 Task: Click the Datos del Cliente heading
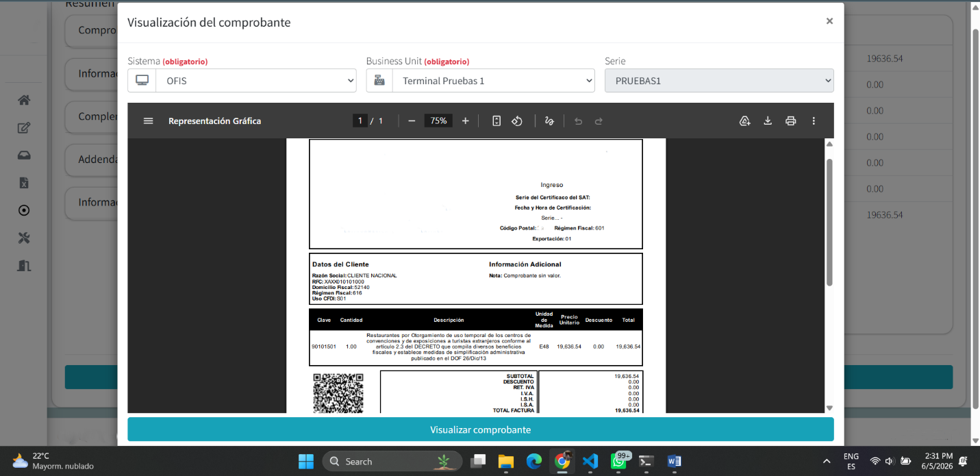340,264
